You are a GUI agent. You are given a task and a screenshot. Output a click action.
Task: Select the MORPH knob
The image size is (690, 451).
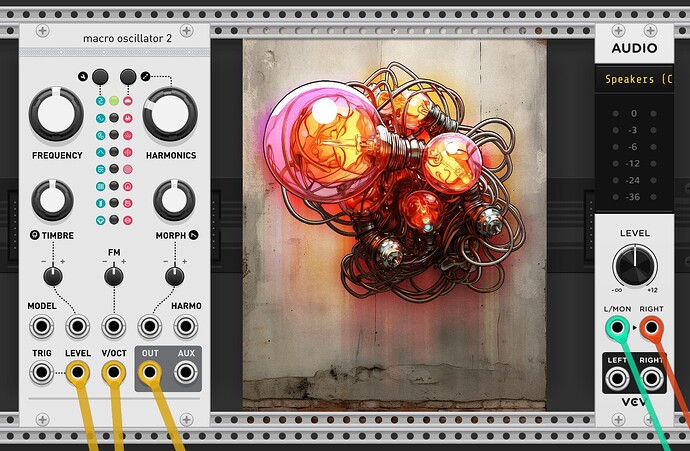pyautogui.click(x=174, y=200)
